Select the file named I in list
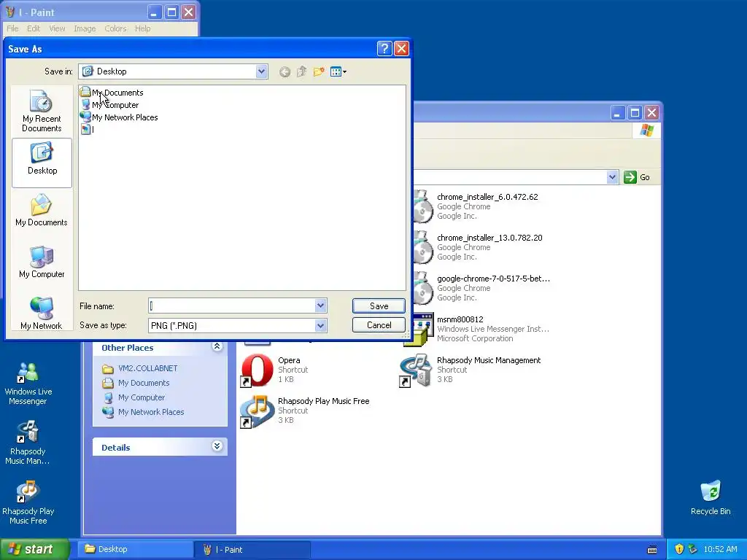 [88, 130]
